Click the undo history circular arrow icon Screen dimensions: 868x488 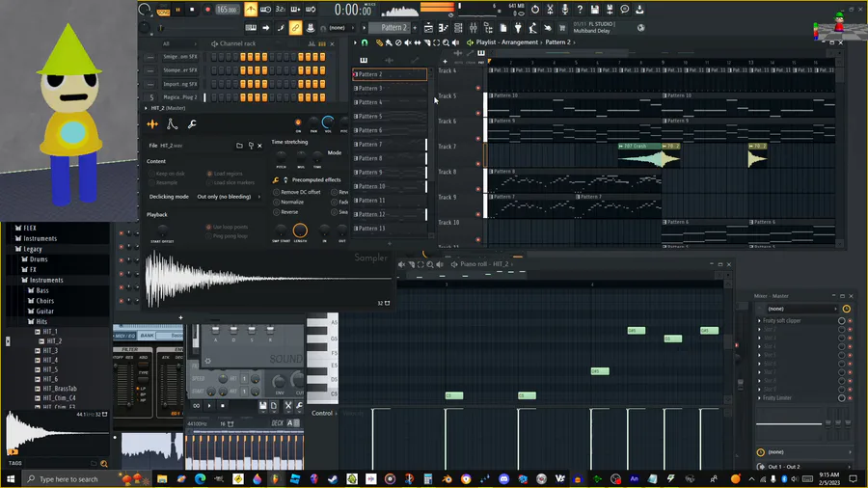pos(534,10)
